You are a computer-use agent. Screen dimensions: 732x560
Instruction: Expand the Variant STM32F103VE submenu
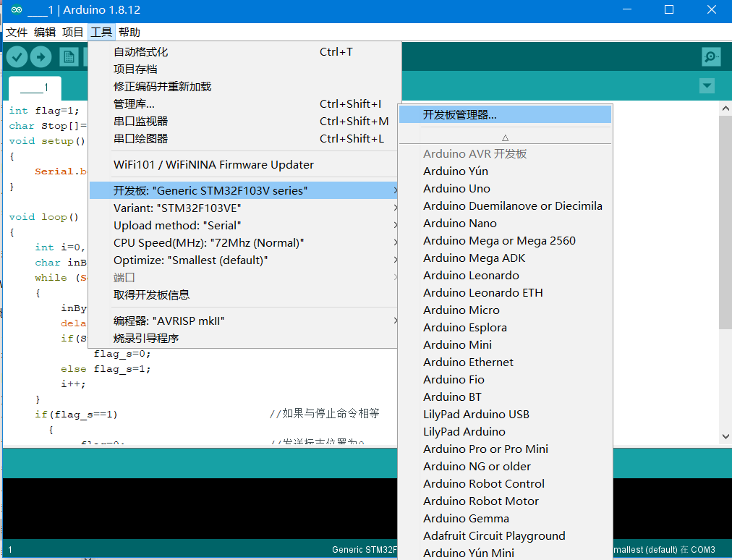(243, 208)
